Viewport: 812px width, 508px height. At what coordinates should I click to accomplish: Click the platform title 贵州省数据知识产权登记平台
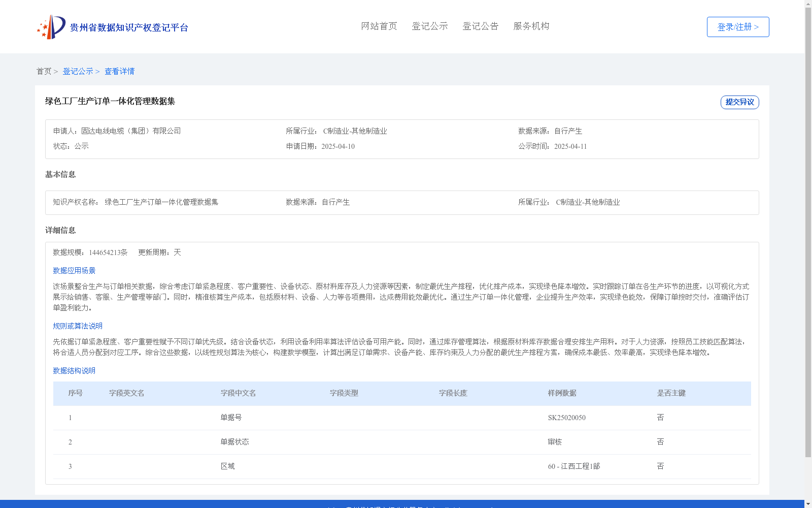point(129,27)
